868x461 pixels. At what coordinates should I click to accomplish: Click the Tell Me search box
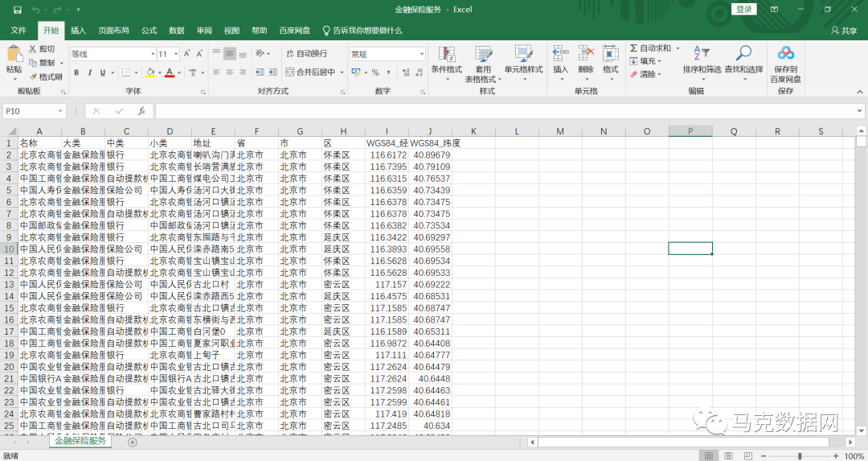click(x=362, y=31)
